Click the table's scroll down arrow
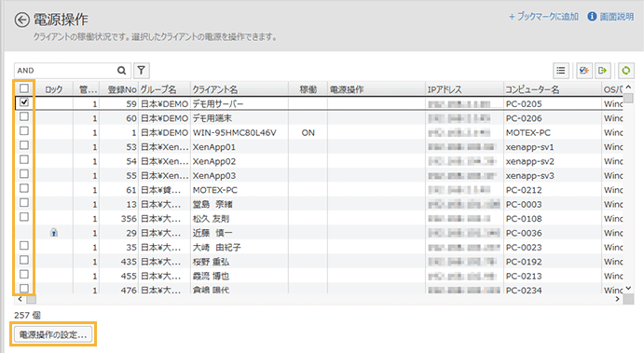Image resolution: width=644 pixels, height=353 pixels. pos(628,289)
